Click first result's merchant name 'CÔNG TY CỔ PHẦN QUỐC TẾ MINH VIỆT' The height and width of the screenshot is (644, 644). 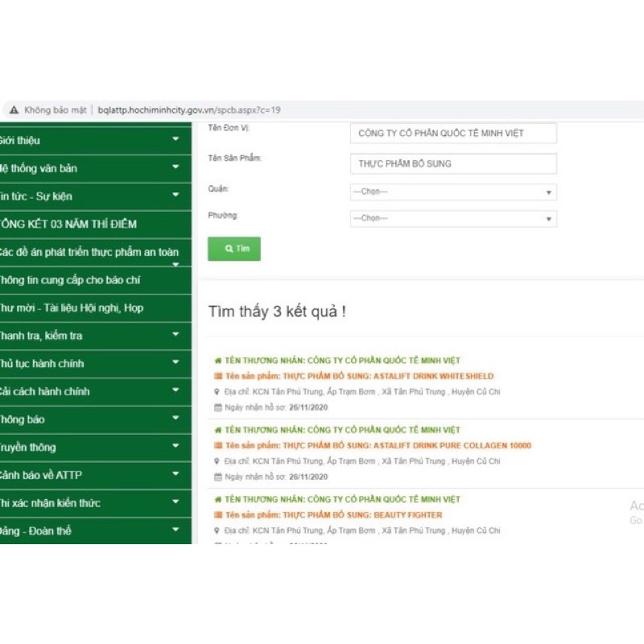coord(384,361)
